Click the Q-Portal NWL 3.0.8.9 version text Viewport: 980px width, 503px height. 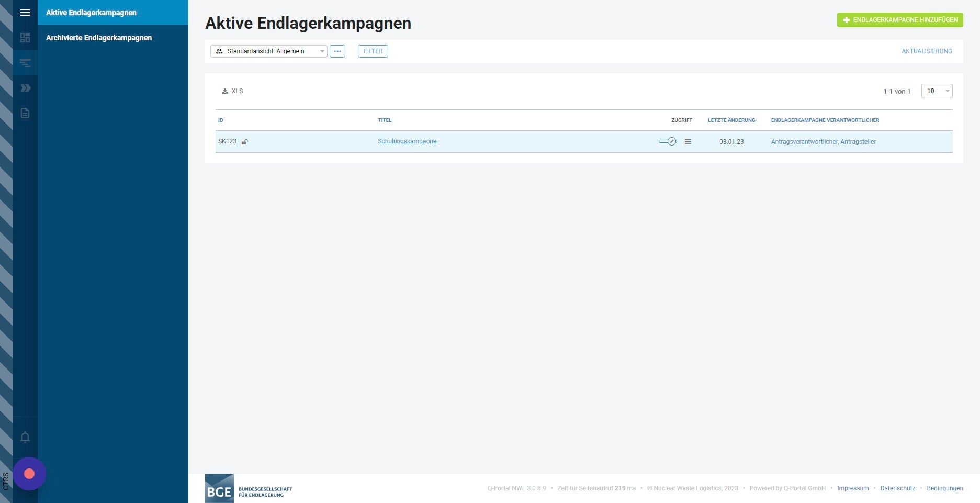516,488
